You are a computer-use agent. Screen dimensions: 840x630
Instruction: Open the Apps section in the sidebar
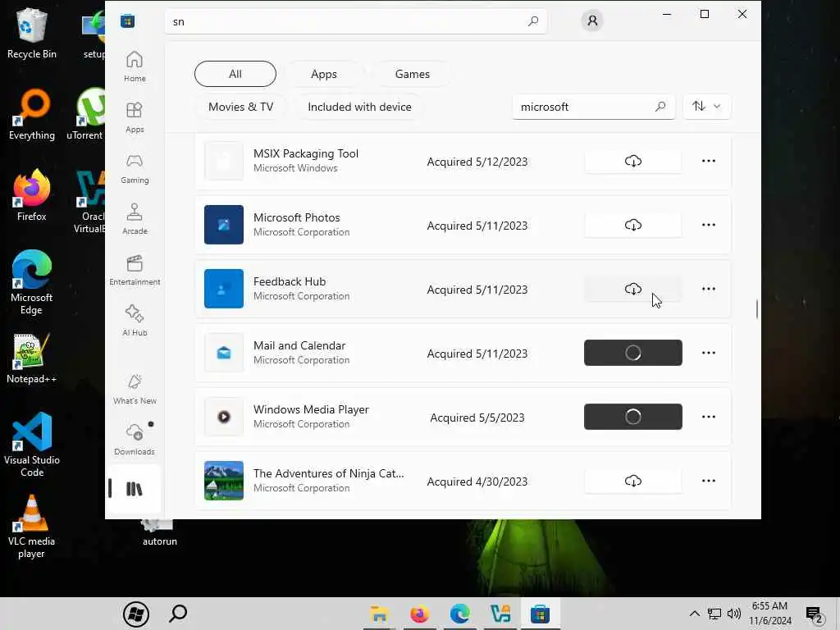(x=135, y=117)
